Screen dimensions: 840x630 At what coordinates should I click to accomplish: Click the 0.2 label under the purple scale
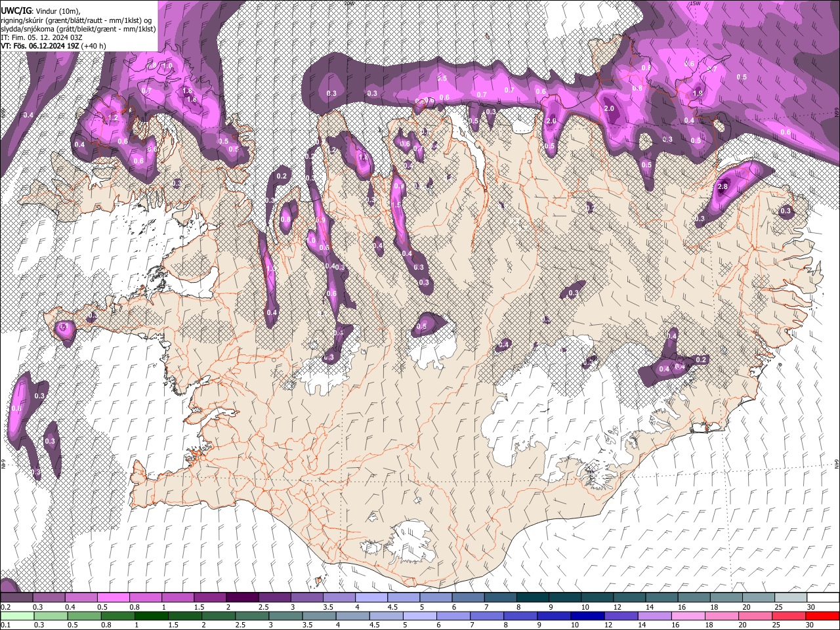[5, 607]
